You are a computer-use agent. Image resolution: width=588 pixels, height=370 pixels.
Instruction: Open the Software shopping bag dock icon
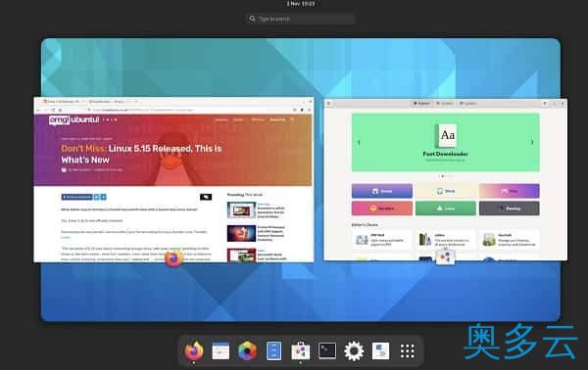(301, 351)
